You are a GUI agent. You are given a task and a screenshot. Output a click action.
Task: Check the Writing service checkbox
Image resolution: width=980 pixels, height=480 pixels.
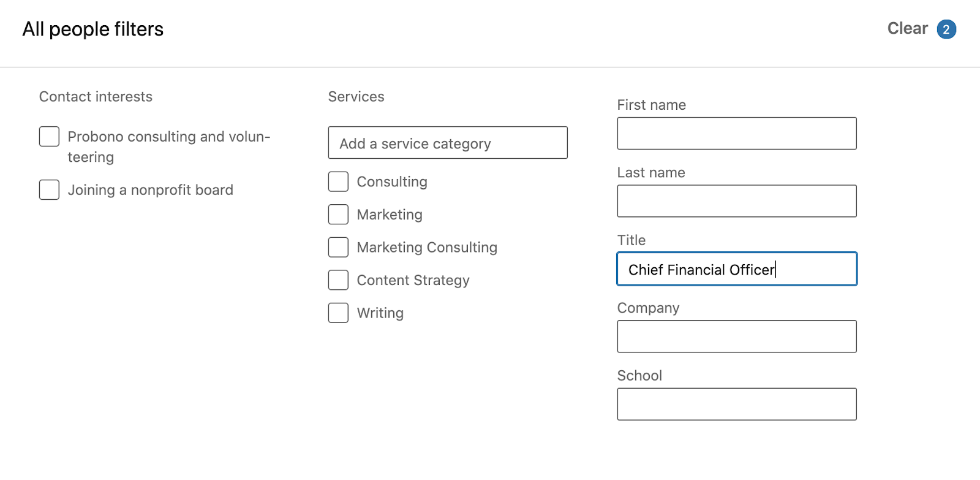pos(338,313)
